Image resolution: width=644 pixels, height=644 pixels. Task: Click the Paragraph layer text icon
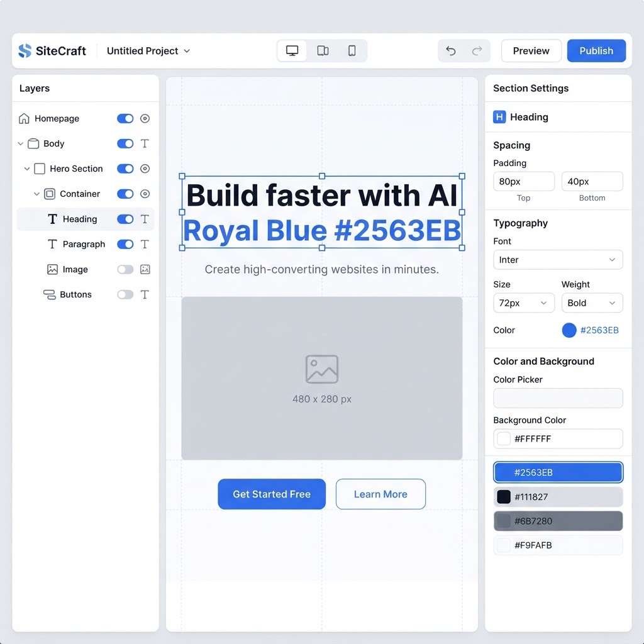pyautogui.click(x=52, y=244)
